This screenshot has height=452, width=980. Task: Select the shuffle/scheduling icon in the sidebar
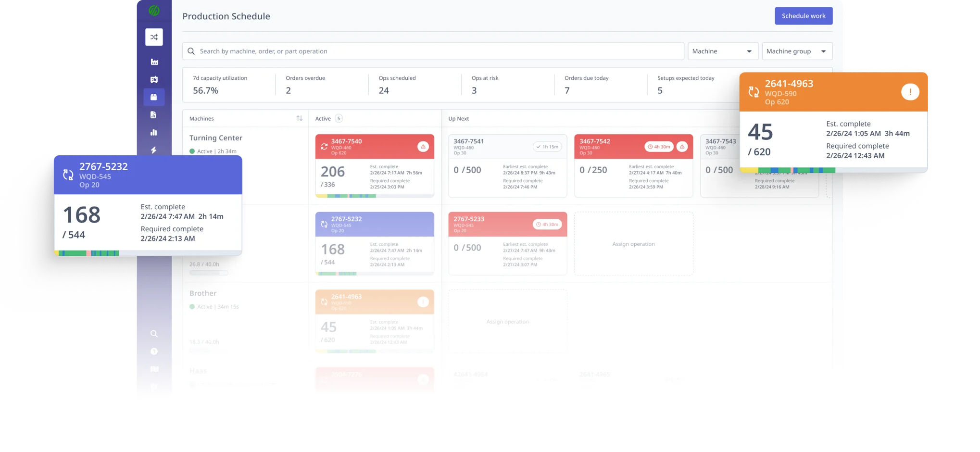[x=154, y=37]
